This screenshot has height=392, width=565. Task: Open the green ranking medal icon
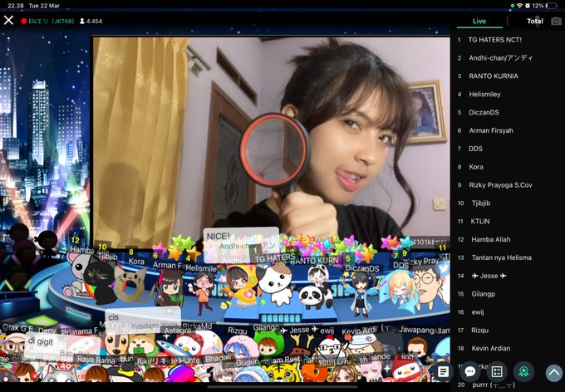point(523,372)
